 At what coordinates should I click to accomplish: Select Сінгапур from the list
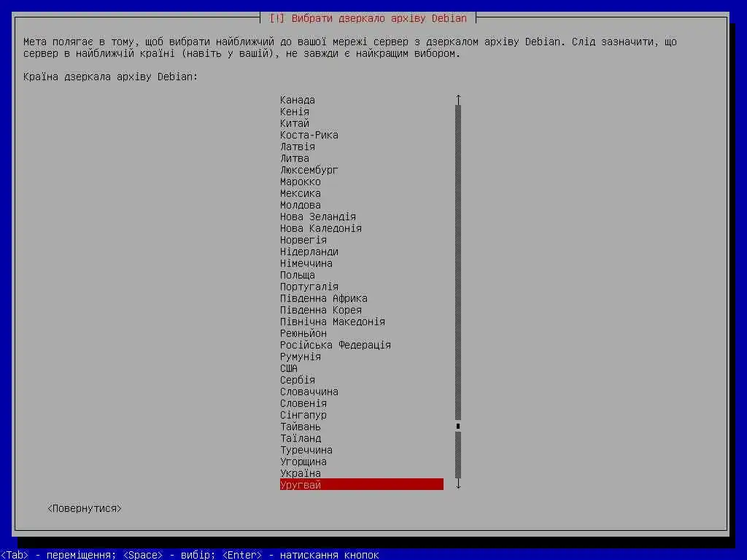pyautogui.click(x=303, y=415)
